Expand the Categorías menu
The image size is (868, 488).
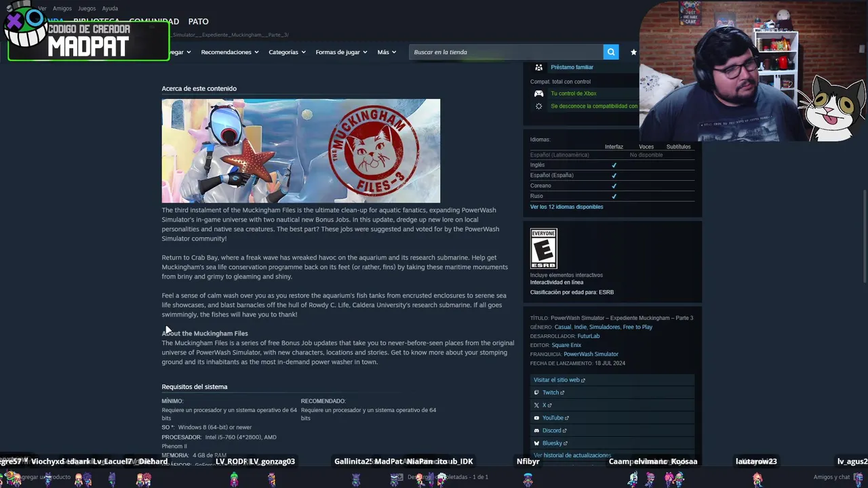point(287,52)
